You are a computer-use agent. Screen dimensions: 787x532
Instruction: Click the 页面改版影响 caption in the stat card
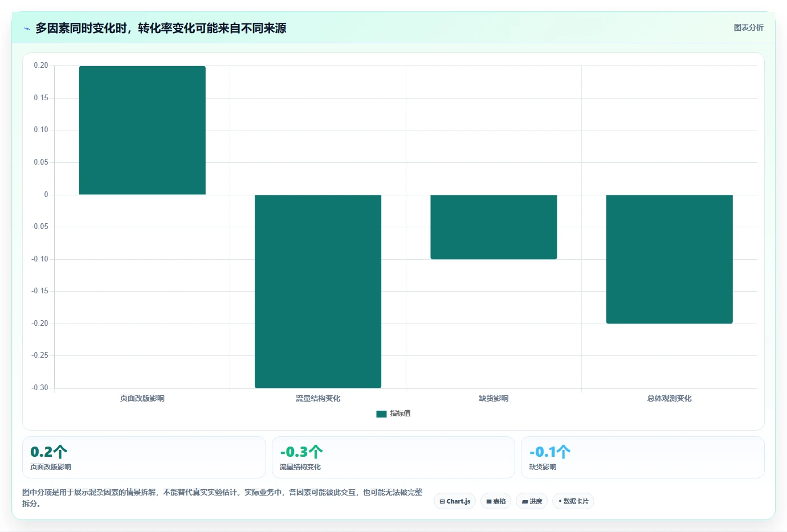click(51, 467)
